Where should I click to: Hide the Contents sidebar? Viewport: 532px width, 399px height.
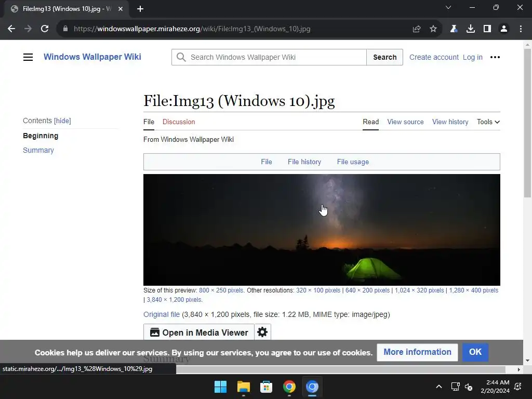point(62,121)
